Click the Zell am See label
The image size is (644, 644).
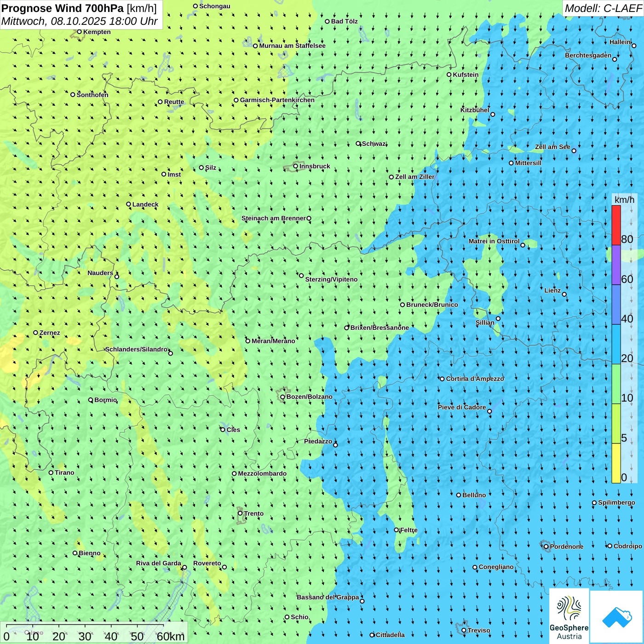(x=552, y=147)
